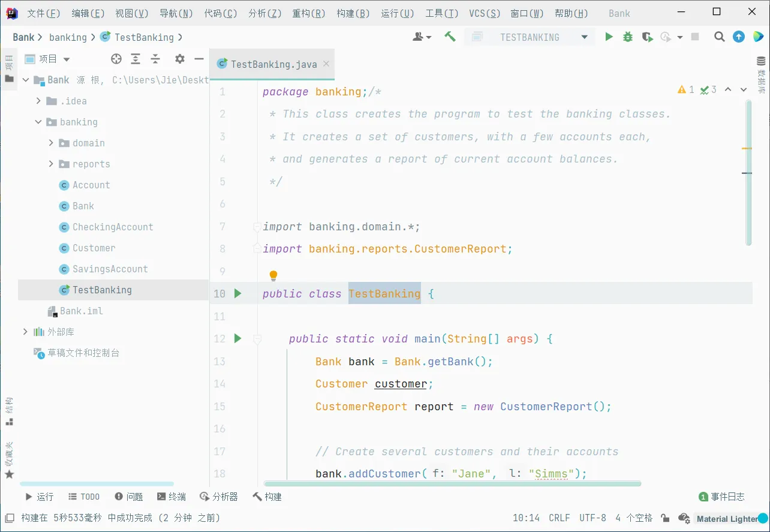Open the VCS(S) menu
This screenshot has width=770, height=532.
pos(485,13)
